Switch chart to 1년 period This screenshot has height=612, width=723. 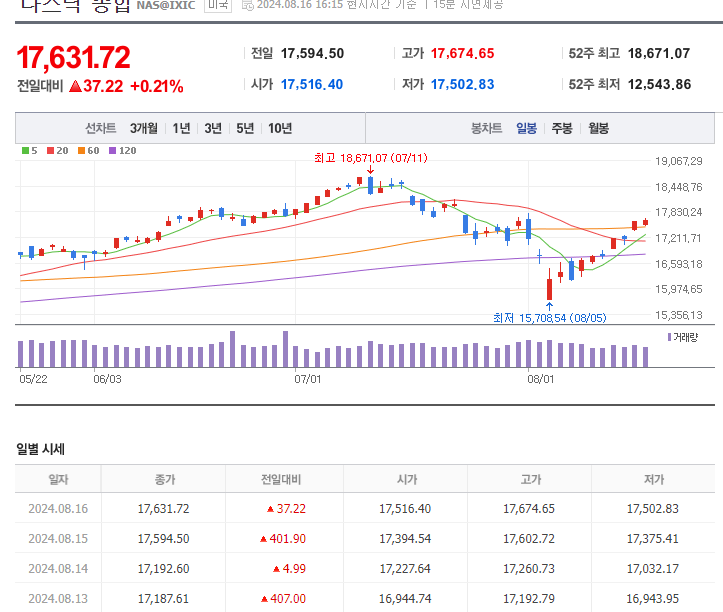(x=181, y=128)
